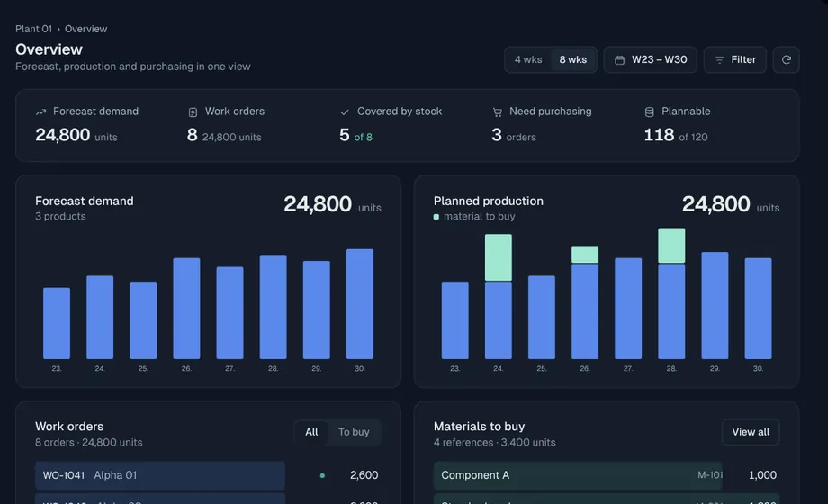Select the 8 wks range option
Image resolution: width=828 pixels, height=504 pixels.
coord(573,59)
